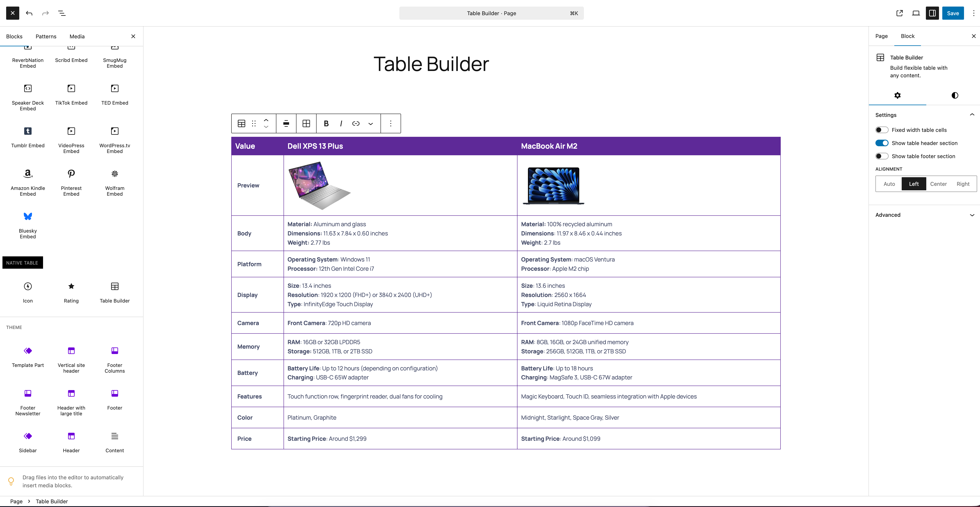Open the edit table grid icon
Screen dimensions: 980x507
pos(306,123)
